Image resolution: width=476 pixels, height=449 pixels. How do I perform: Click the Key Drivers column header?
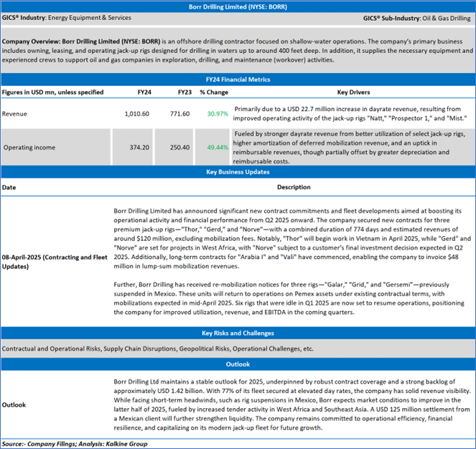[353, 93]
